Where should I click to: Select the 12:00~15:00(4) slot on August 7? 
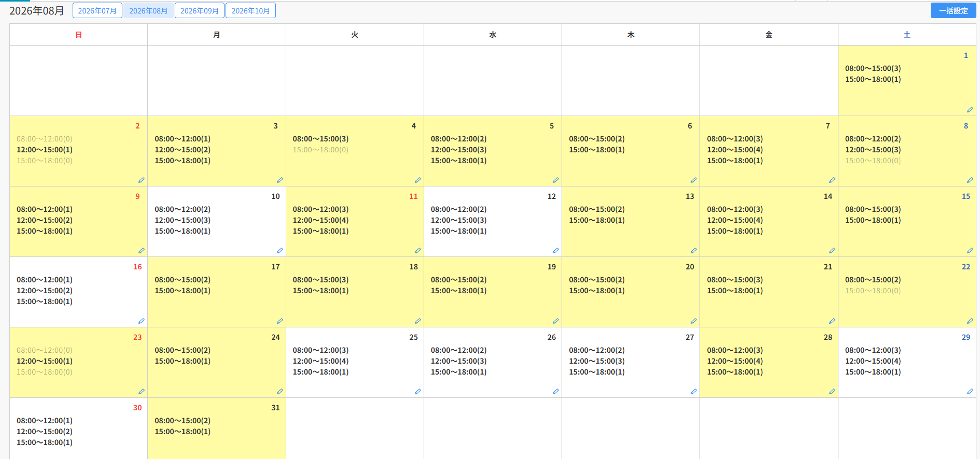click(x=735, y=150)
